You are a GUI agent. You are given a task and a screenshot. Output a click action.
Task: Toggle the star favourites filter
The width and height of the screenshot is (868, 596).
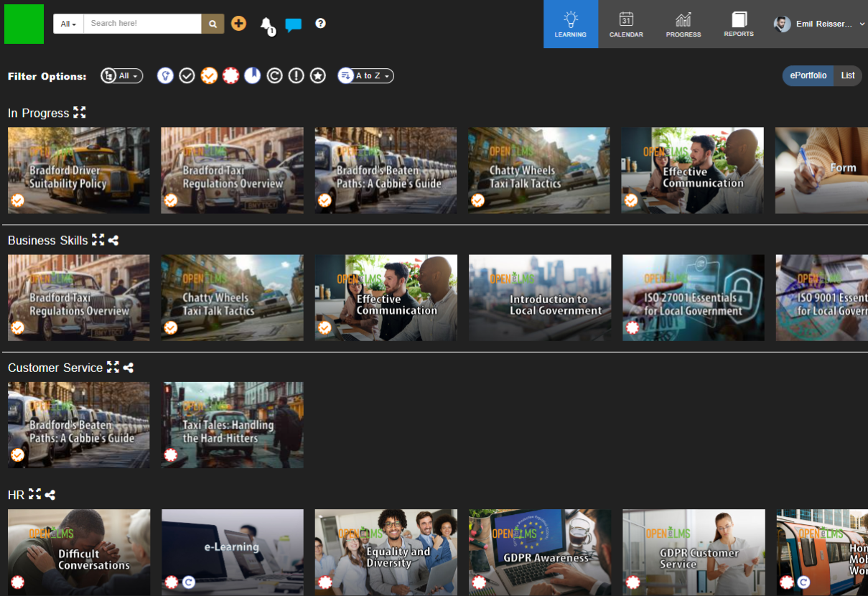tap(318, 75)
